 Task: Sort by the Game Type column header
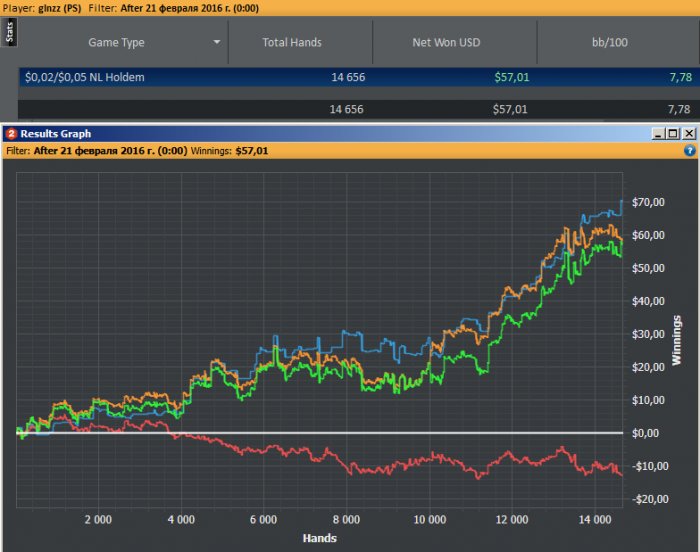pos(116,42)
